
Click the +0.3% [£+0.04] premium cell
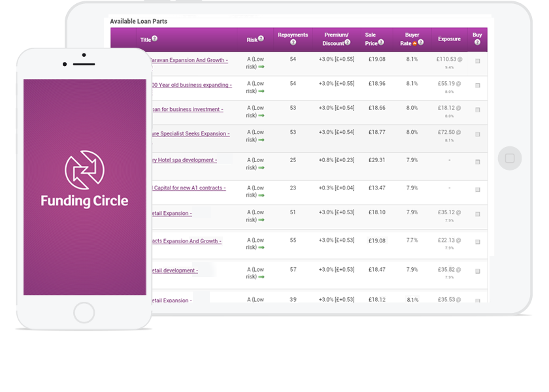(x=337, y=188)
